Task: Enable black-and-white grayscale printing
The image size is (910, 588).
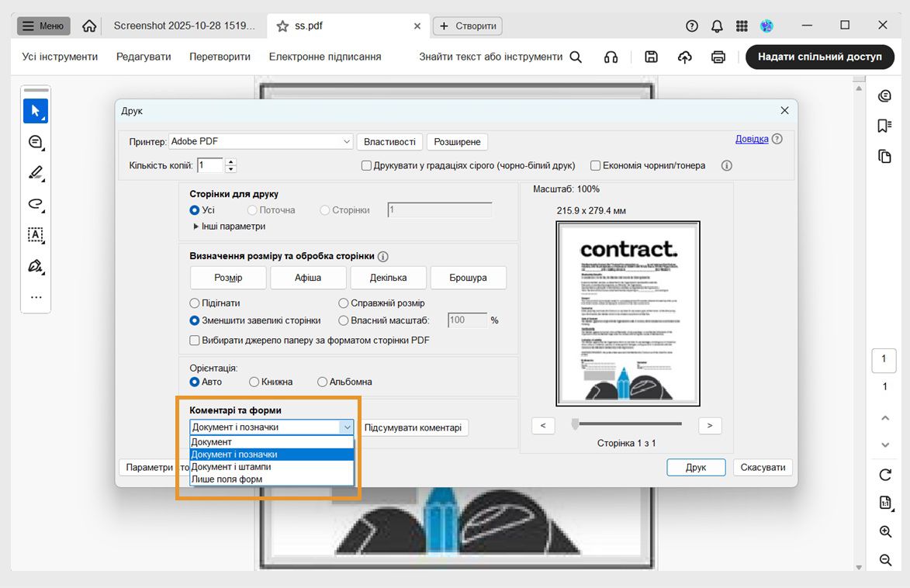Action: (x=366, y=165)
